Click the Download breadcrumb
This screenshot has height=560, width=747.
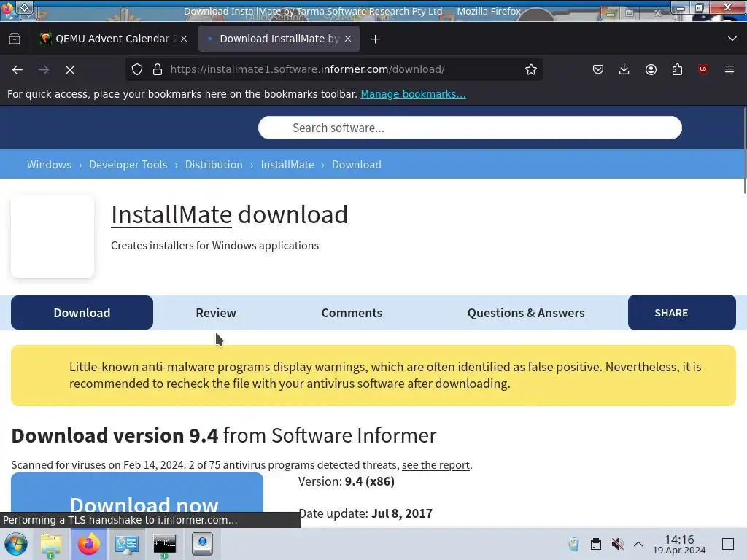pos(356,164)
